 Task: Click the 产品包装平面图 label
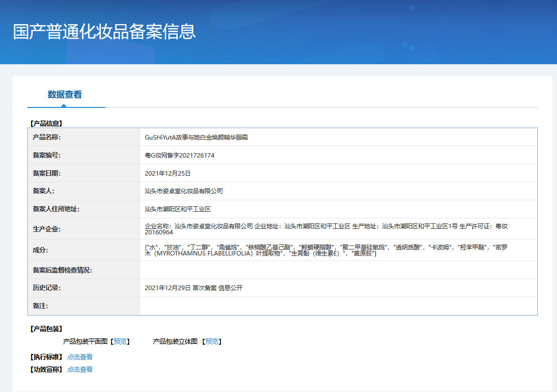point(85,342)
